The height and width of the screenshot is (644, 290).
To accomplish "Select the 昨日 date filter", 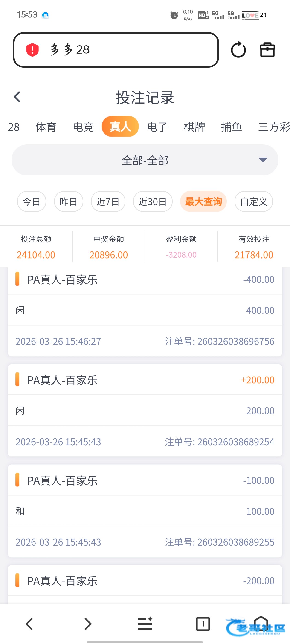I will coord(69,201).
